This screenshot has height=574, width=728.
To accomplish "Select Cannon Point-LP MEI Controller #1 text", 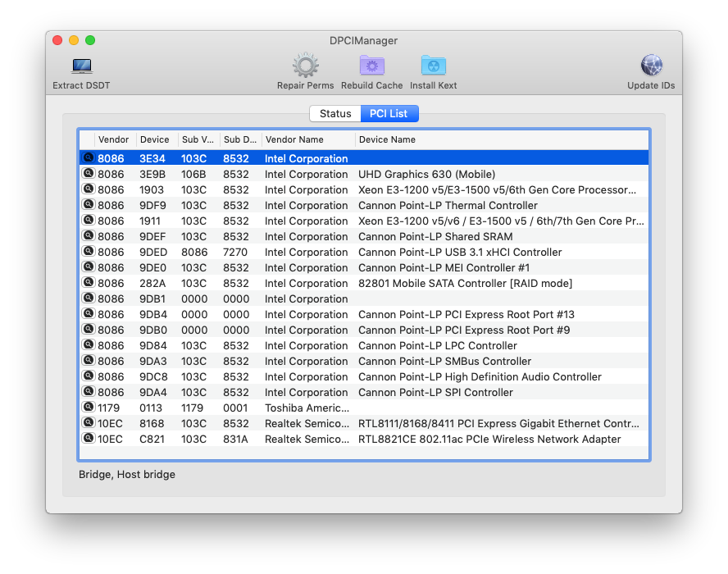I will point(444,267).
